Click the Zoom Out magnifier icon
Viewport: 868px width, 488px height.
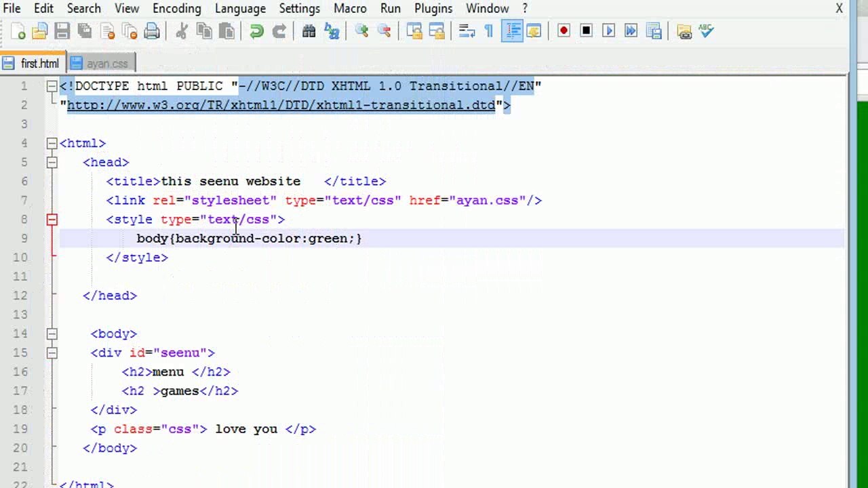point(384,31)
